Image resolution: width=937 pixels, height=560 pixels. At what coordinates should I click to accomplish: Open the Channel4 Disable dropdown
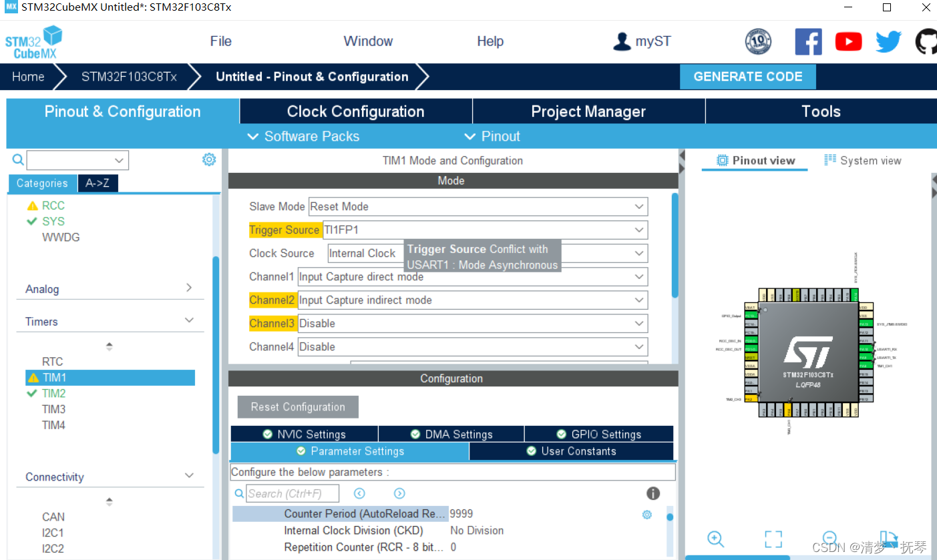pos(473,347)
